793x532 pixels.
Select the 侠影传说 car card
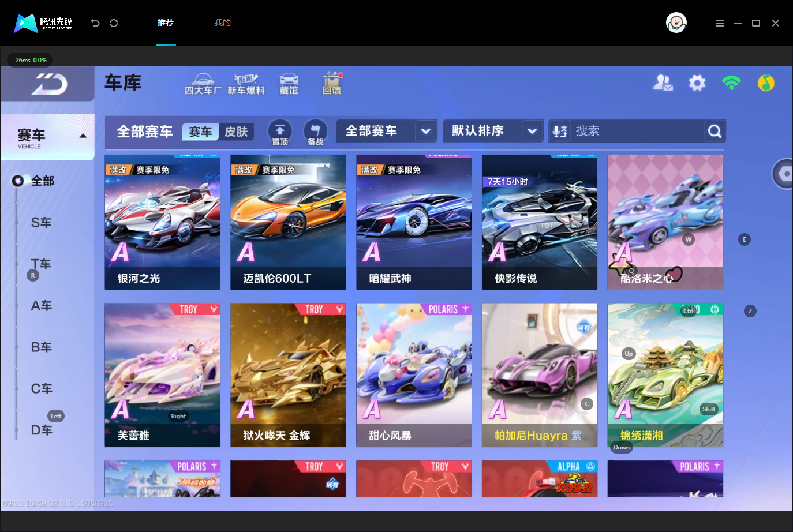pyautogui.click(x=540, y=222)
